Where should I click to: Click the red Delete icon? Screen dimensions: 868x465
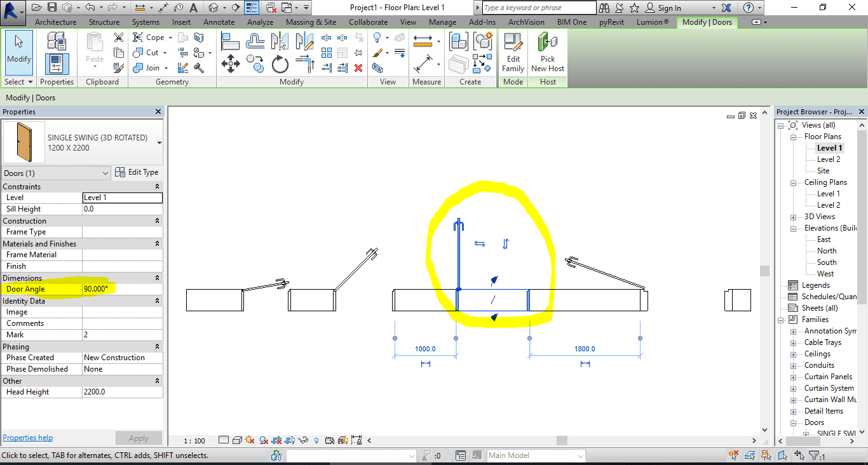358,68
